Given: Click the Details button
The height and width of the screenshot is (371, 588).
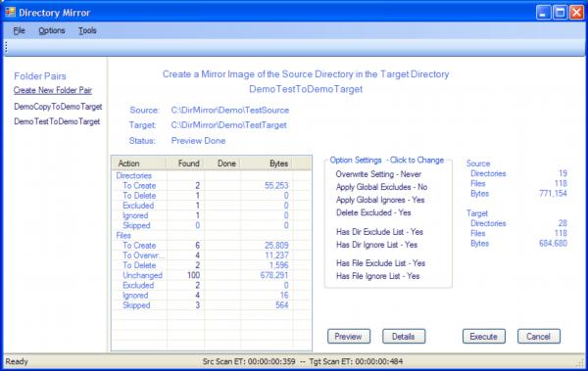Looking at the screenshot, I should point(404,336).
